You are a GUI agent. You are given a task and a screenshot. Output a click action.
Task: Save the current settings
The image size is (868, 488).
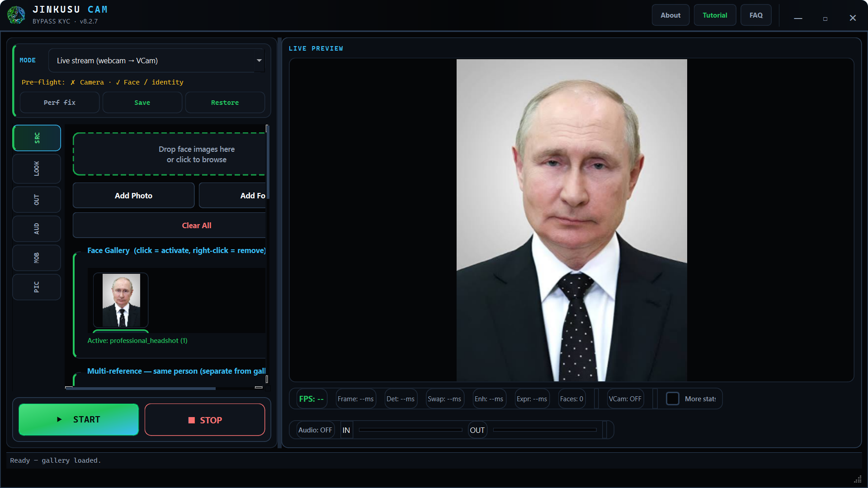142,103
